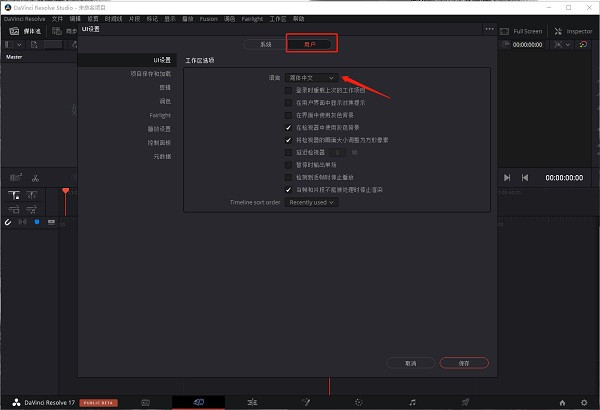Open the Fairlight page music note icon

412,401
